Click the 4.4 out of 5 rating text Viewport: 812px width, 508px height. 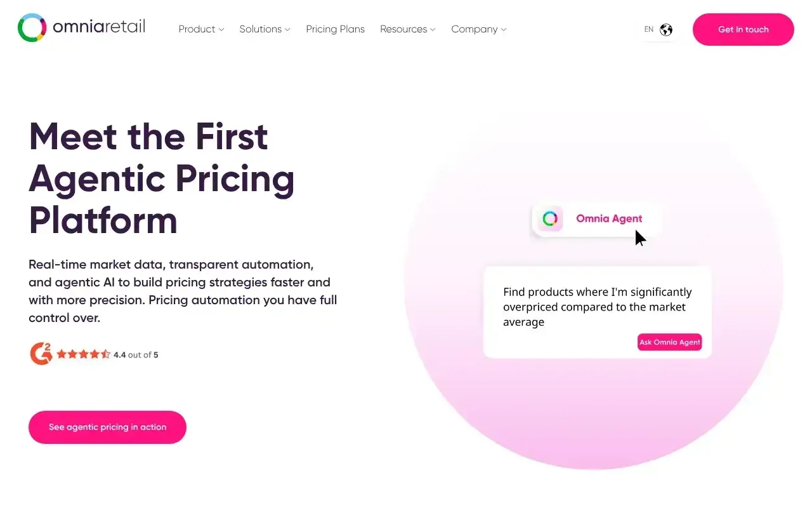[x=136, y=355]
